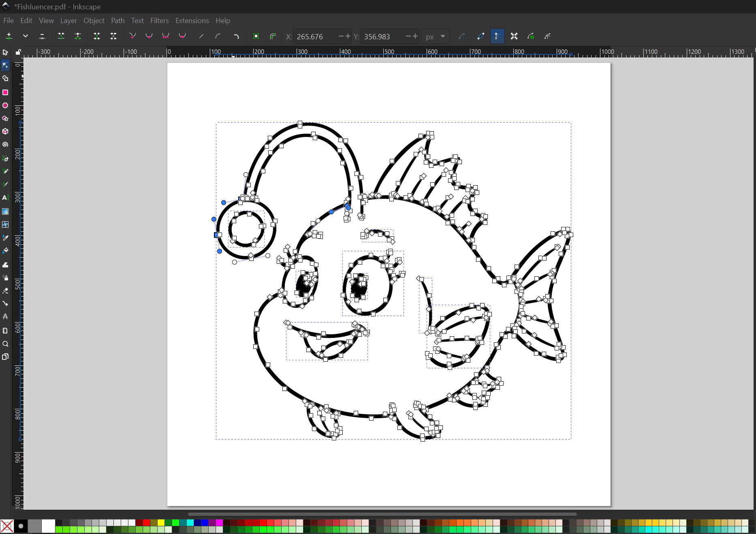756x534 pixels.
Task: Click the no-fill X color swatch
Action: (x=7, y=526)
